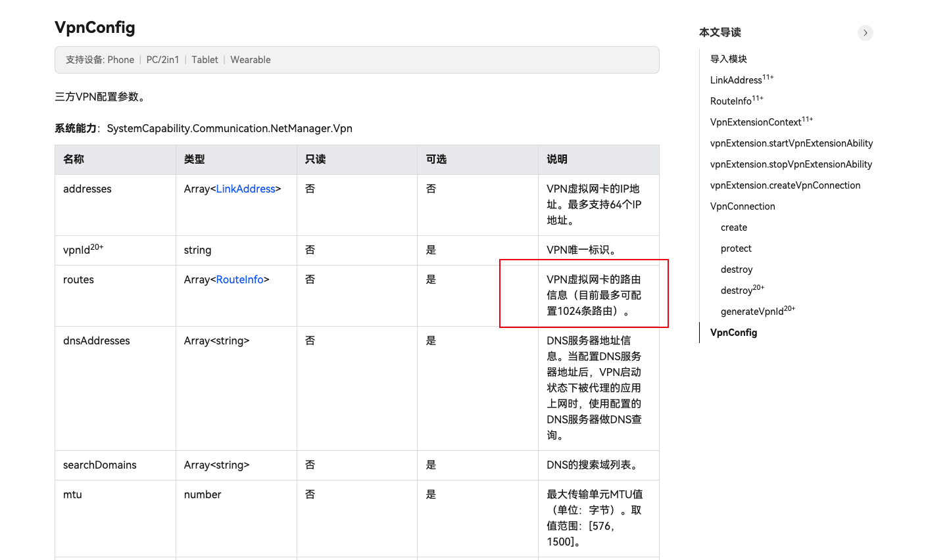The height and width of the screenshot is (560, 951).
Task: Jump to create method entry
Action: point(733,227)
